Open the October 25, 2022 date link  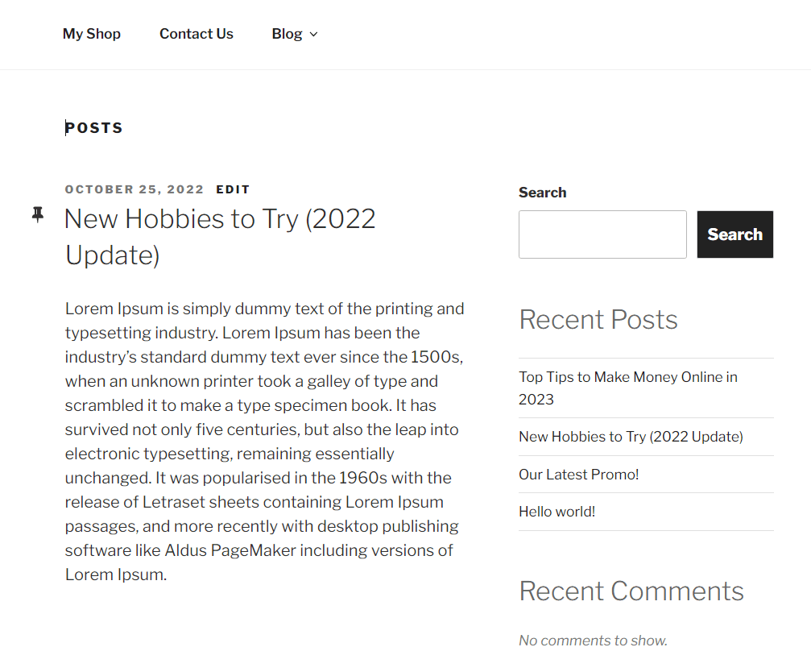(134, 189)
